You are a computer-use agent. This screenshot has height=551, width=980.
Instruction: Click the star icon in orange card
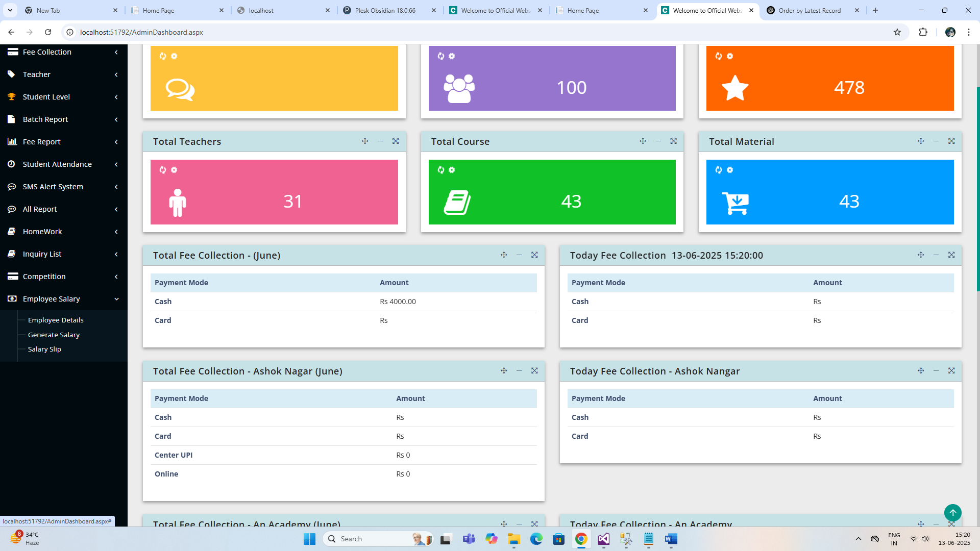click(735, 88)
